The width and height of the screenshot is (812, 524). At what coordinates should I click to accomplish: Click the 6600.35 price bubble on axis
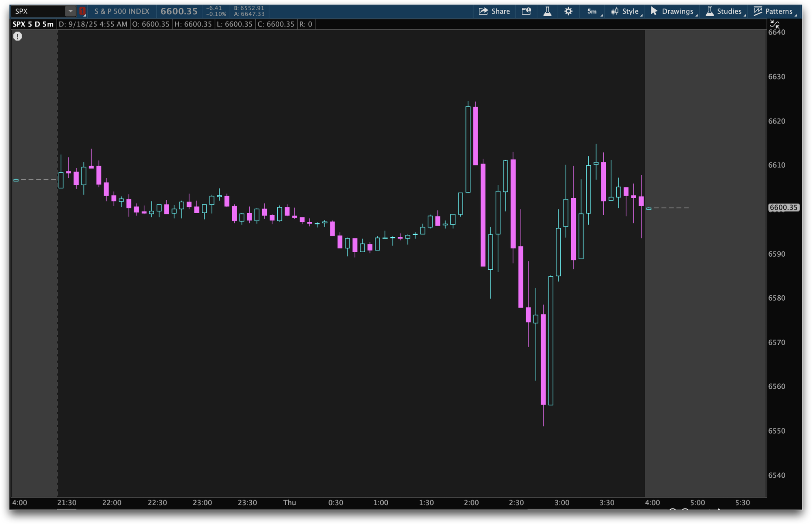coord(784,208)
